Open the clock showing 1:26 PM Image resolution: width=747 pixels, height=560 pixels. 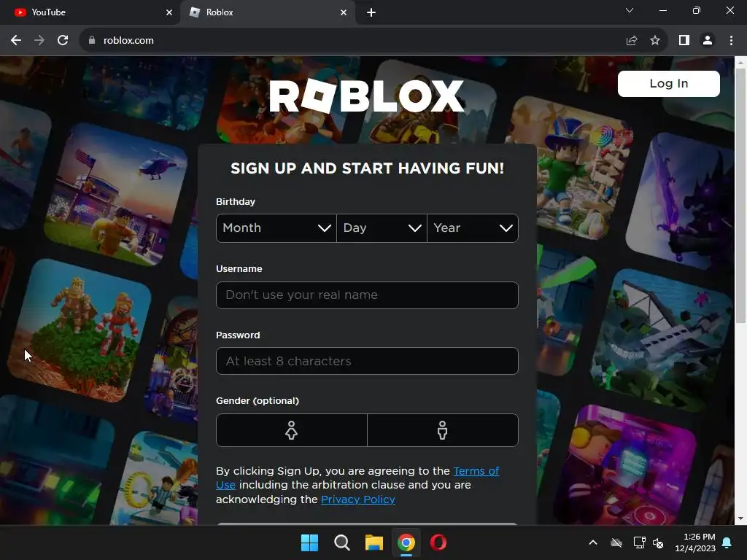pos(695,542)
